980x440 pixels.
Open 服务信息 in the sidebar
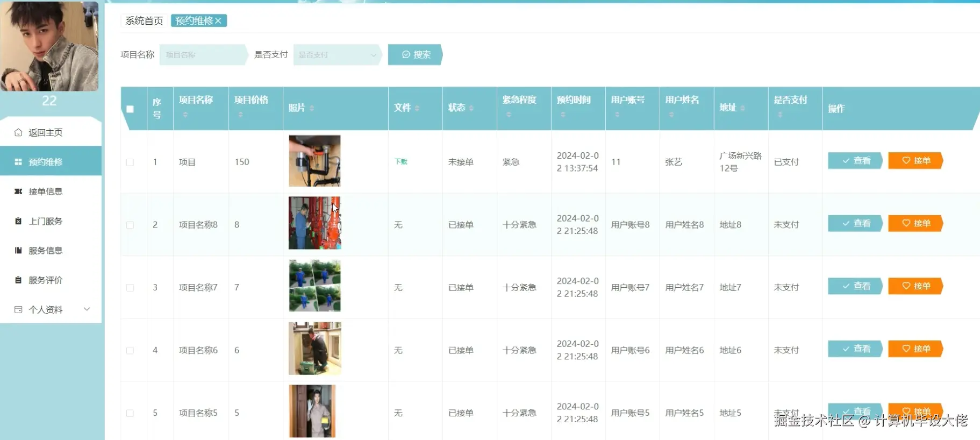tap(51, 251)
